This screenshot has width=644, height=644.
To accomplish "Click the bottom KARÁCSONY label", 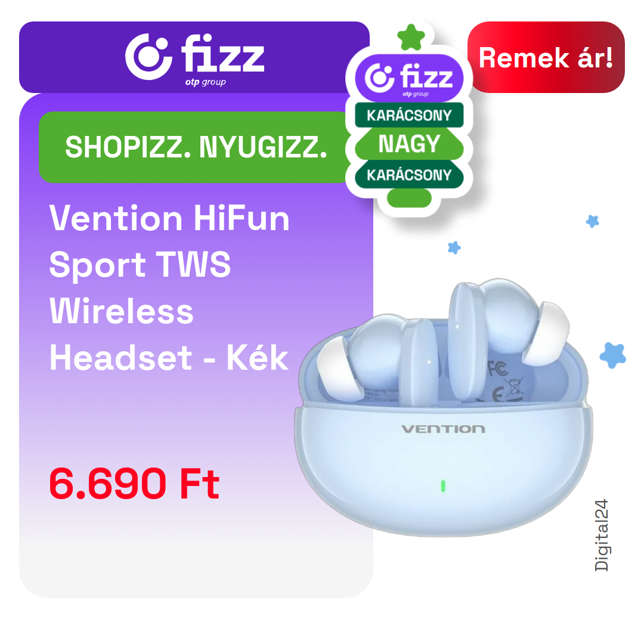I will 409,175.
